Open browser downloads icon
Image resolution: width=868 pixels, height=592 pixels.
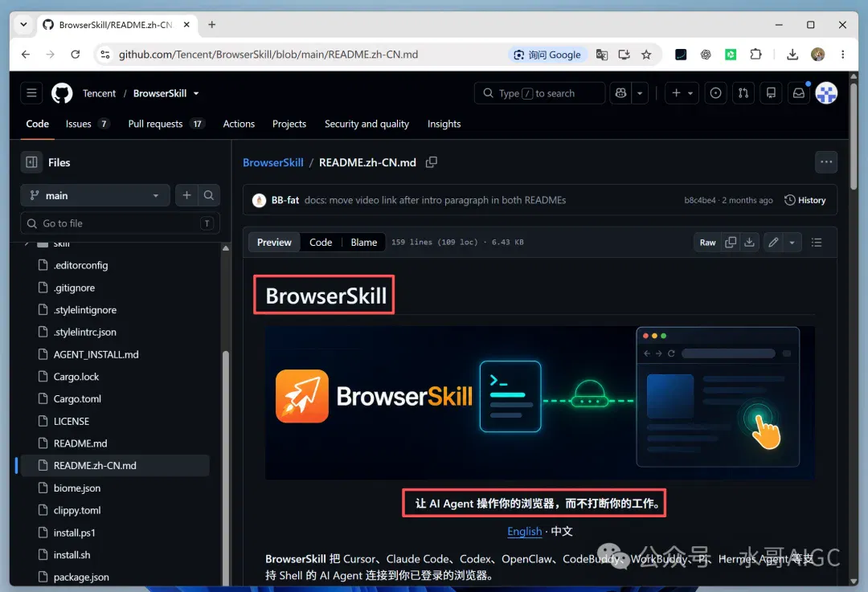[x=792, y=55]
